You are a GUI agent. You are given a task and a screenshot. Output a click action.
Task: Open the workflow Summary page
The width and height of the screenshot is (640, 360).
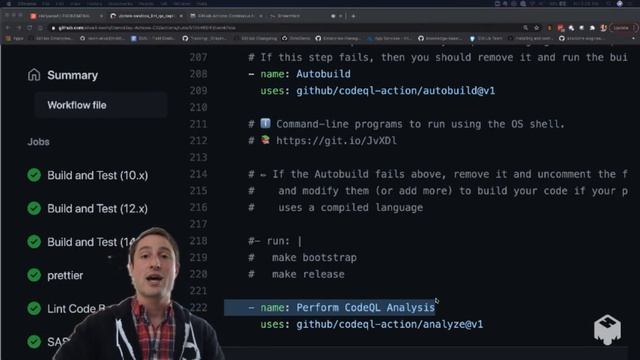(x=63, y=75)
